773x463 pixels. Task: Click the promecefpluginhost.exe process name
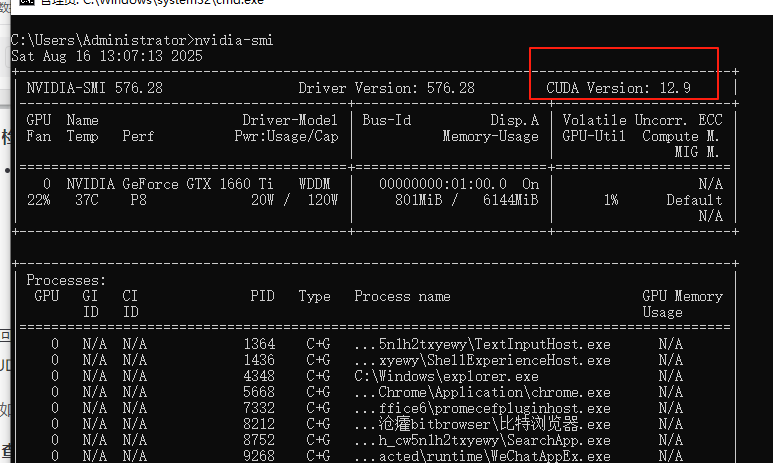(482, 408)
